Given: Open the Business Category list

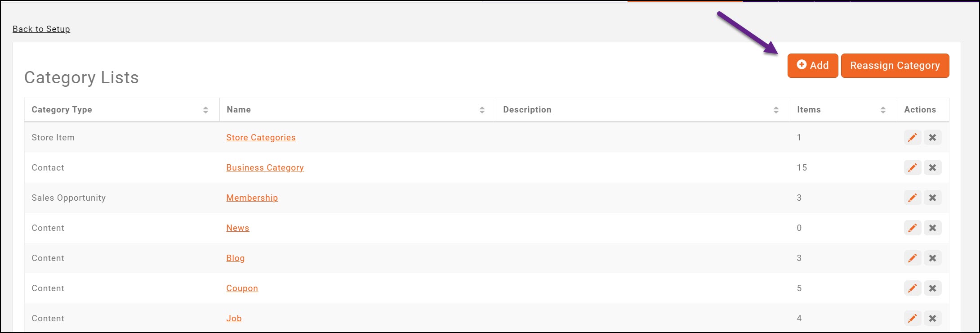Looking at the screenshot, I should pos(265,167).
